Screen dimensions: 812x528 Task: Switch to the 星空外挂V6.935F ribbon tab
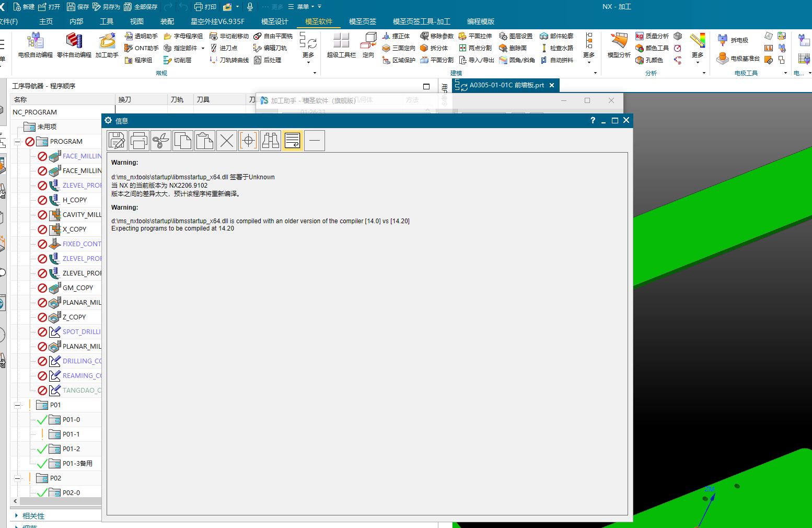217,21
